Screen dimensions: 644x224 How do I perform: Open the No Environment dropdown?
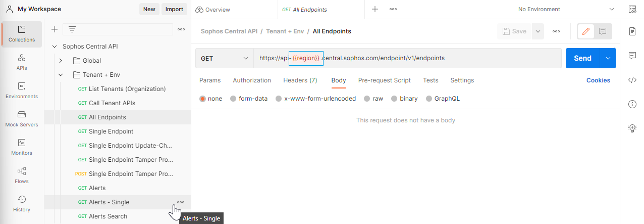566,9
